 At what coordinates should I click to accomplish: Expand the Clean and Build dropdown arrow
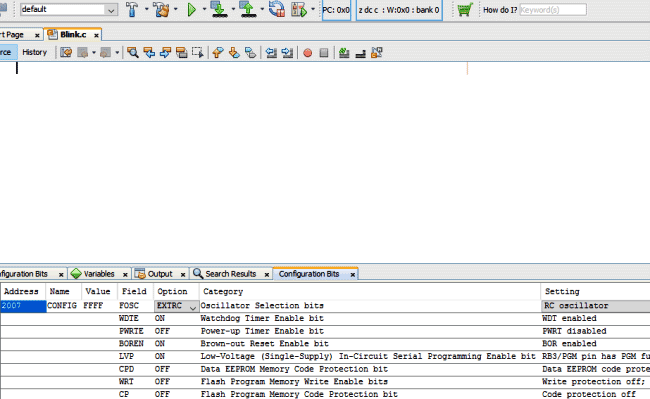point(176,9)
